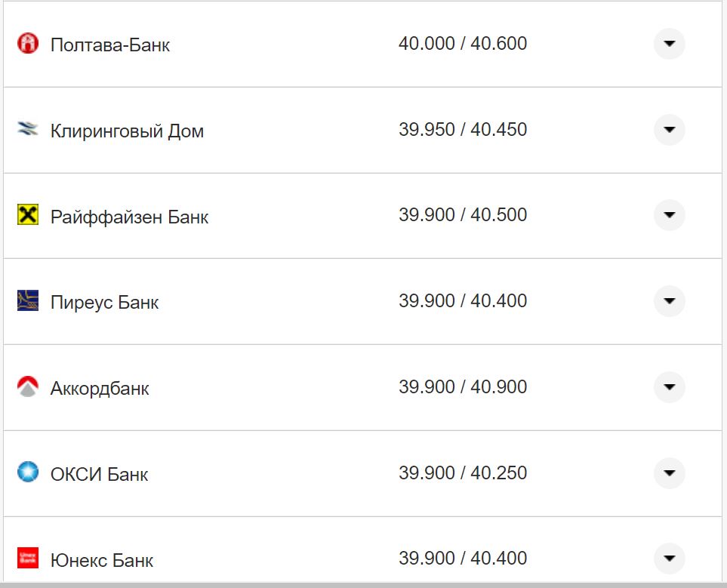
Task: Click the red Аккордбанк logo icon
Action: [27, 387]
